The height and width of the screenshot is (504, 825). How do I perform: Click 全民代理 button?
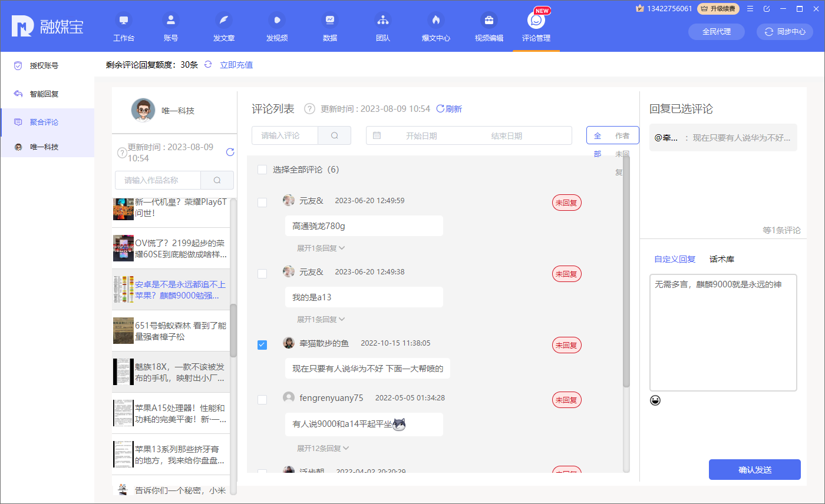point(717,32)
